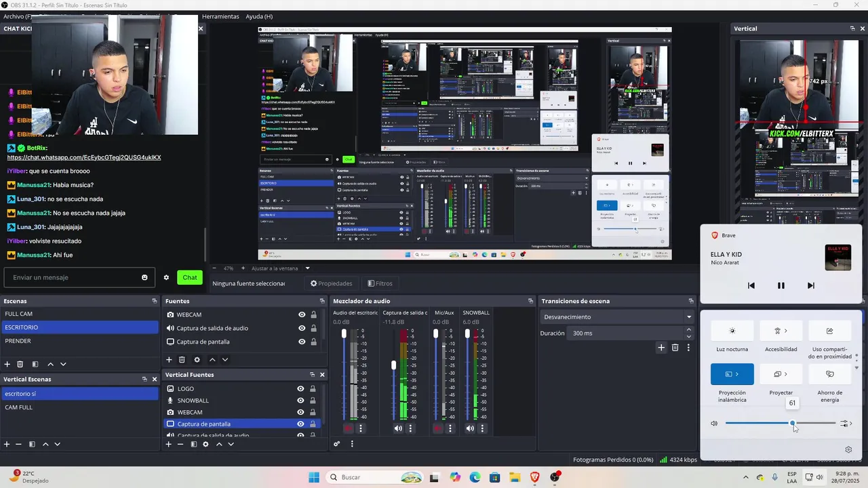Viewport: 868px width, 488px height.
Task: Open SNOWBALL mixer channel options menu
Action: [483, 428]
